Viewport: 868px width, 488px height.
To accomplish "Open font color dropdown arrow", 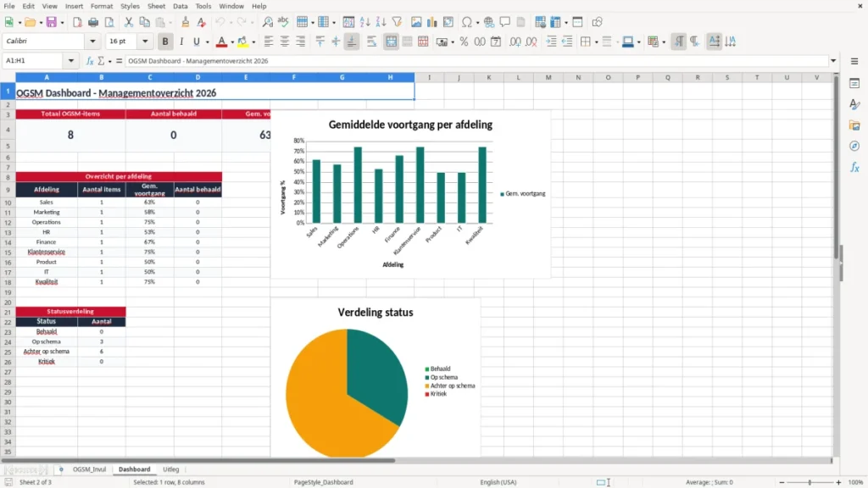I will (x=232, y=42).
